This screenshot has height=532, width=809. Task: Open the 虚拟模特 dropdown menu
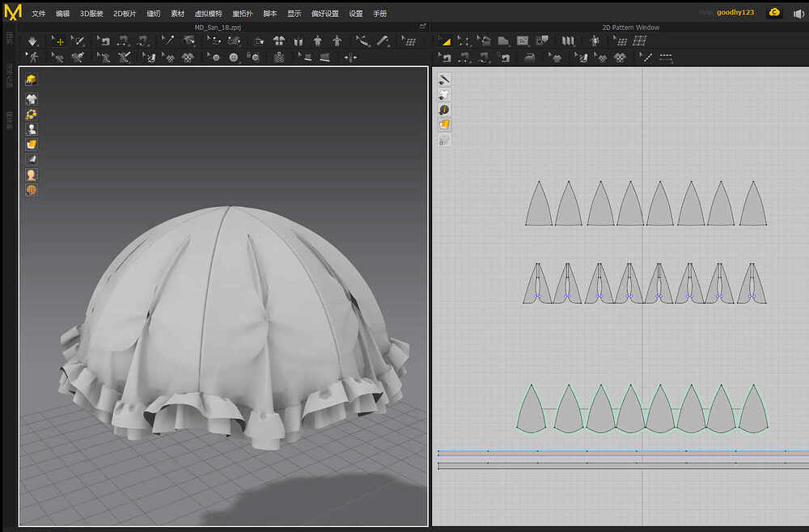[x=208, y=14]
